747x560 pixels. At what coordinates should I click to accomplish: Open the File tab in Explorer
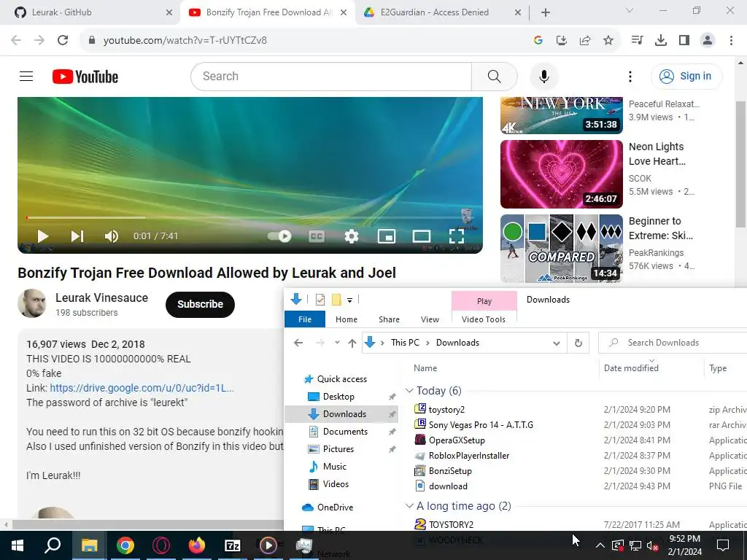[x=305, y=319]
